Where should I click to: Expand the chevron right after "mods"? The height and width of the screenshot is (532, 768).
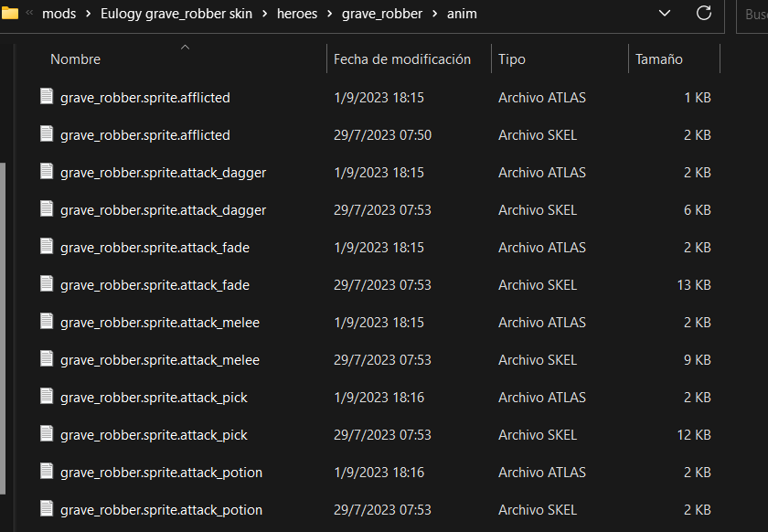(x=88, y=14)
